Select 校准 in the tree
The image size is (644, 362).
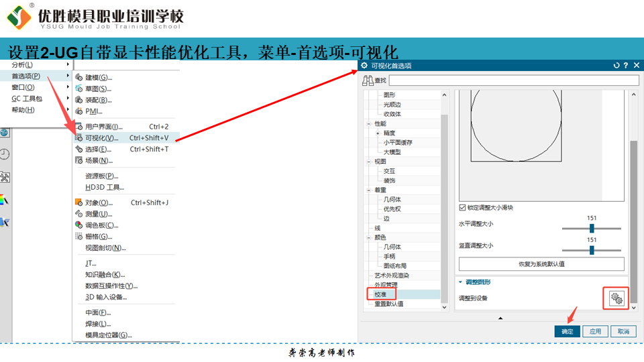[380, 294]
